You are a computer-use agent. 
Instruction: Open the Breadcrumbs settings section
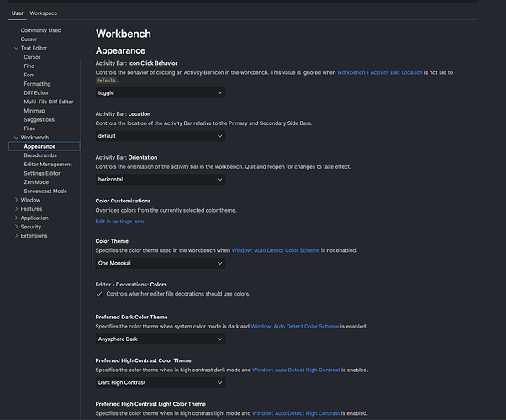tap(40, 155)
